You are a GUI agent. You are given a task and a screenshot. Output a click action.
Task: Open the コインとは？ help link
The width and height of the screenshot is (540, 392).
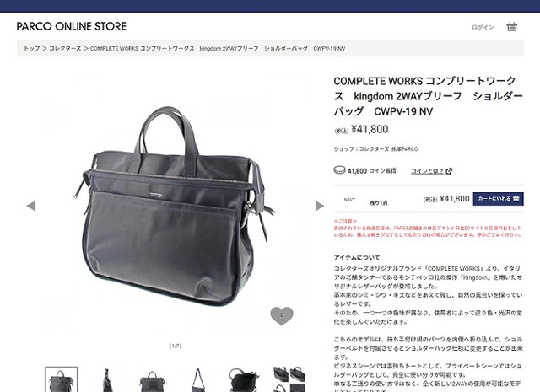(428, 171)
